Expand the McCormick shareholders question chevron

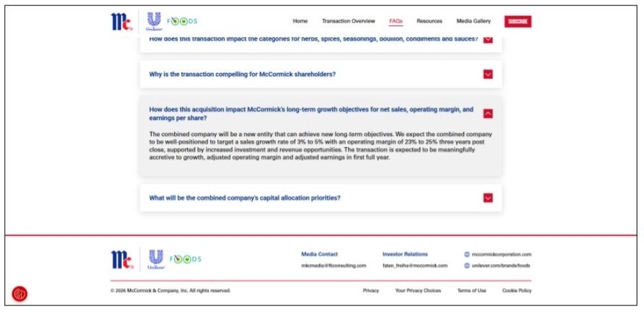coord(488,74)
